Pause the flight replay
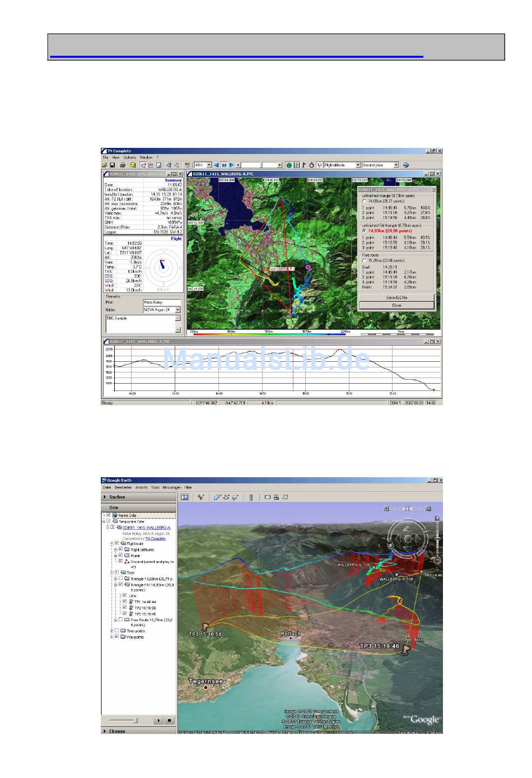The height and width of the screenshot is (778, 532). (224, 165)
